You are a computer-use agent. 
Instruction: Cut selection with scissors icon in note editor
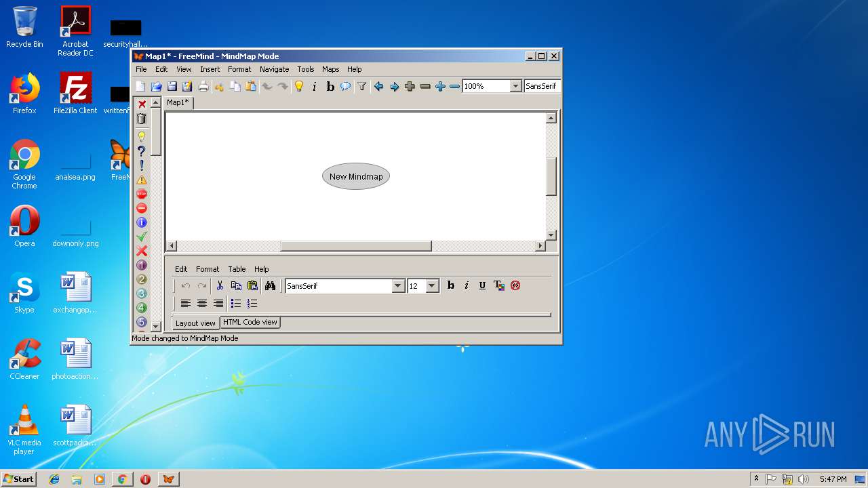pos(220,285)
